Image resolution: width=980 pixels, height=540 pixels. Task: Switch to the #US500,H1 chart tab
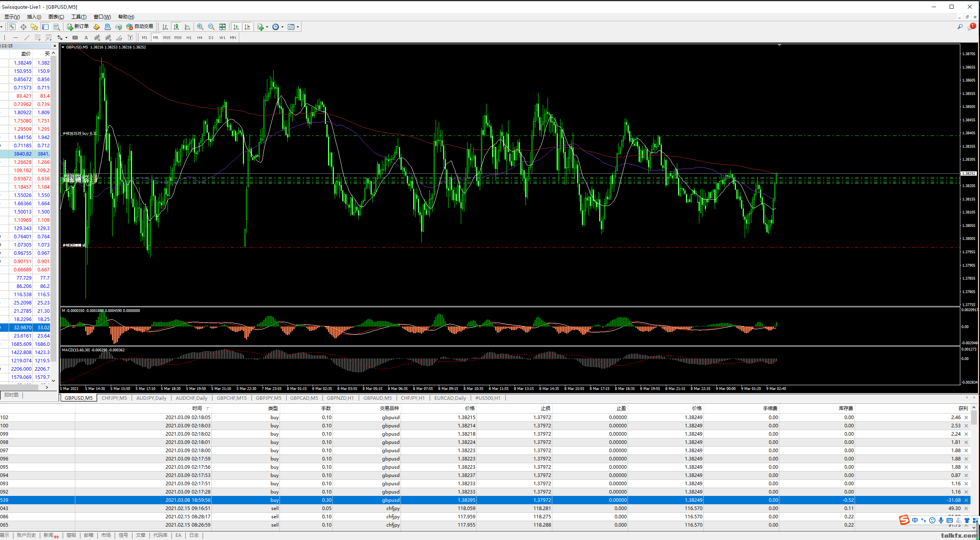click(x=488, y=398)
